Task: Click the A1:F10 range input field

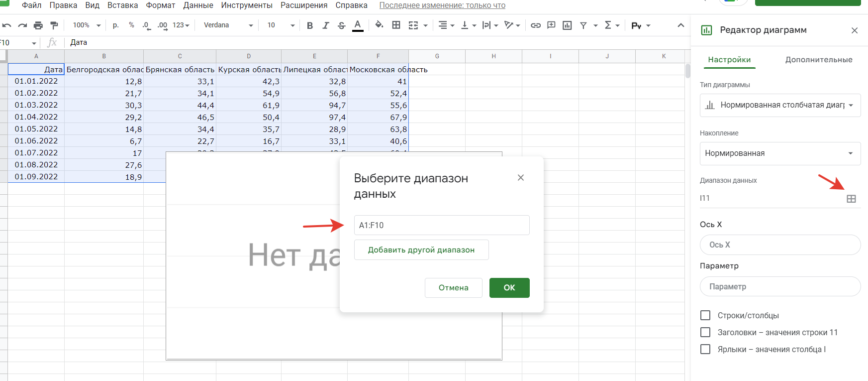Action: [441, 225]
